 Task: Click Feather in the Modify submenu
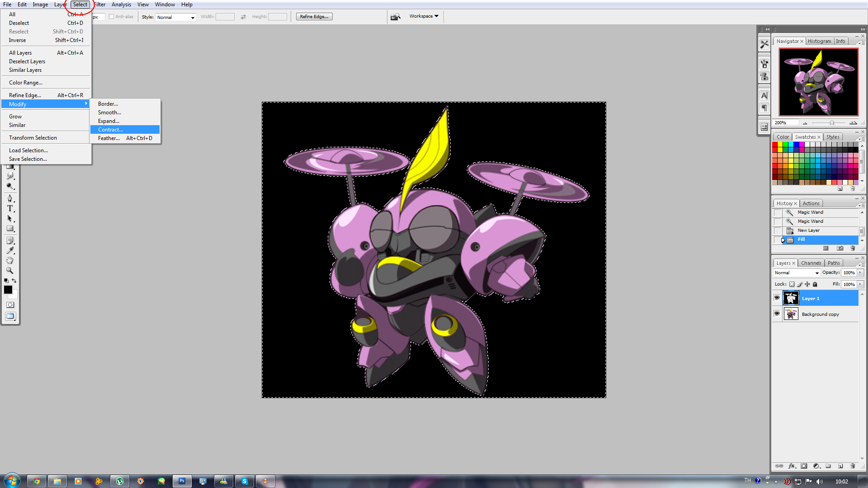(x=125, y=138)
